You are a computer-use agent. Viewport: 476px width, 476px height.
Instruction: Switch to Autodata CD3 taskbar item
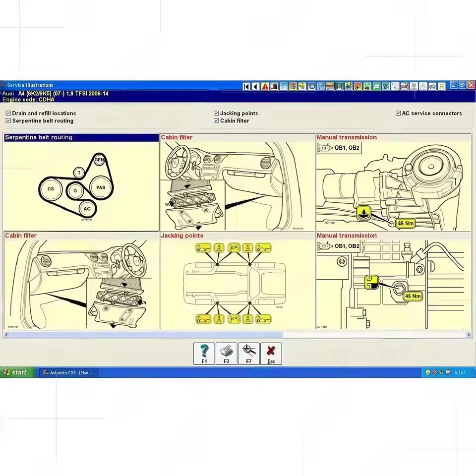click(x=68, y=372)
